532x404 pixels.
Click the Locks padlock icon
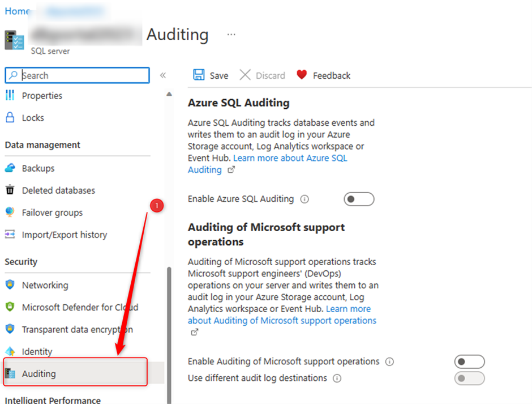(x=10, y=117)
